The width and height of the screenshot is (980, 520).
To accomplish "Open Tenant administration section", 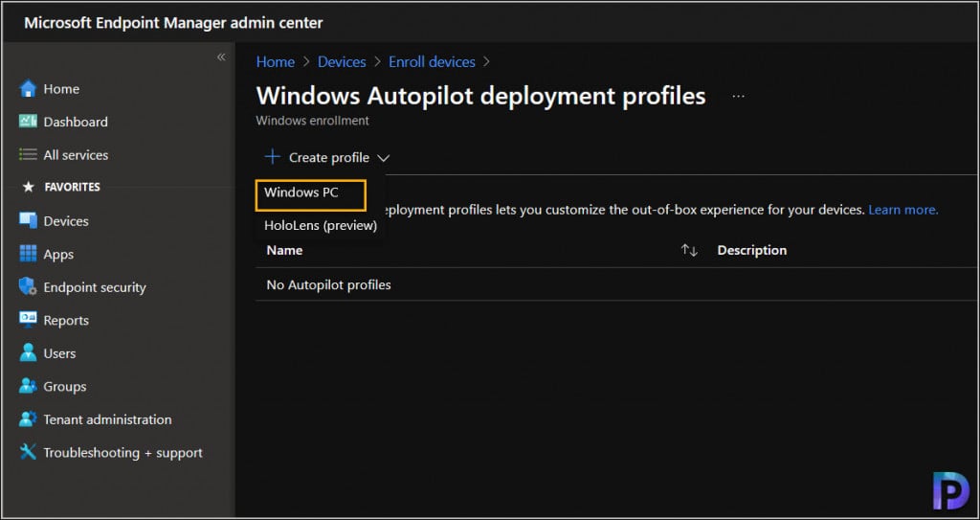I will 107,419.
